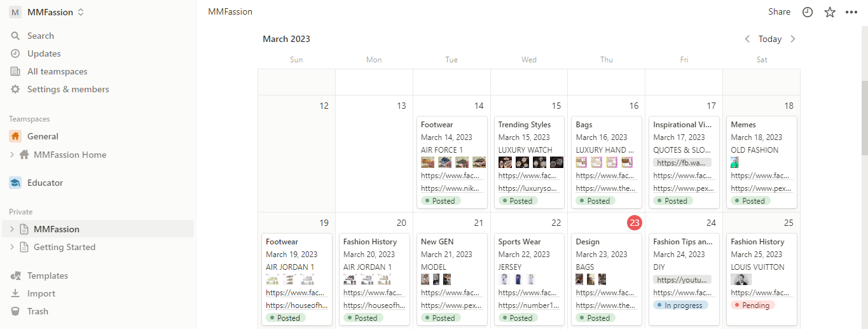The width and height of the screenshot is (868, 329).
Task: Open the MMFassion workspace switcher
Action: point(48,13)
